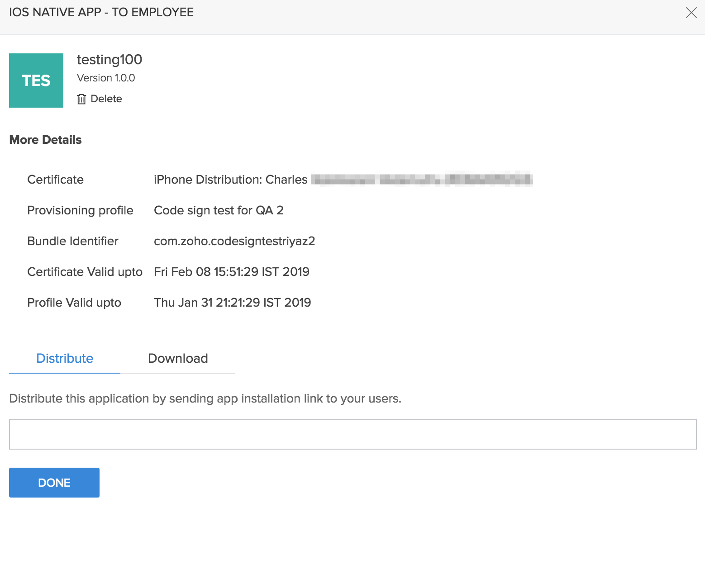Screen dimensions: 705x588
Task: Focus the installation link recipients field
Action: [352, 434]
